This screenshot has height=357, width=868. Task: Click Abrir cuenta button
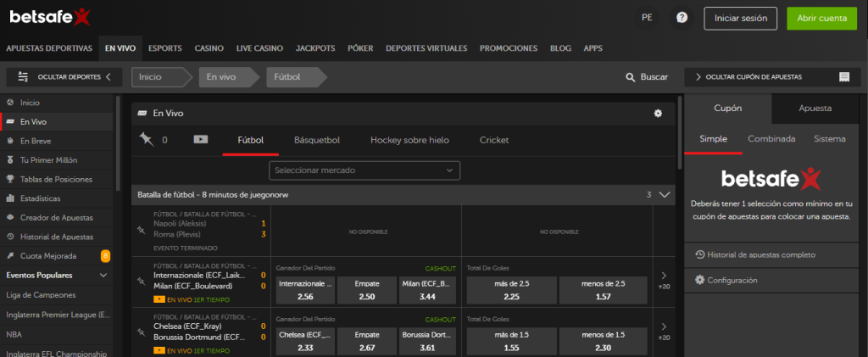pos(822,19)
